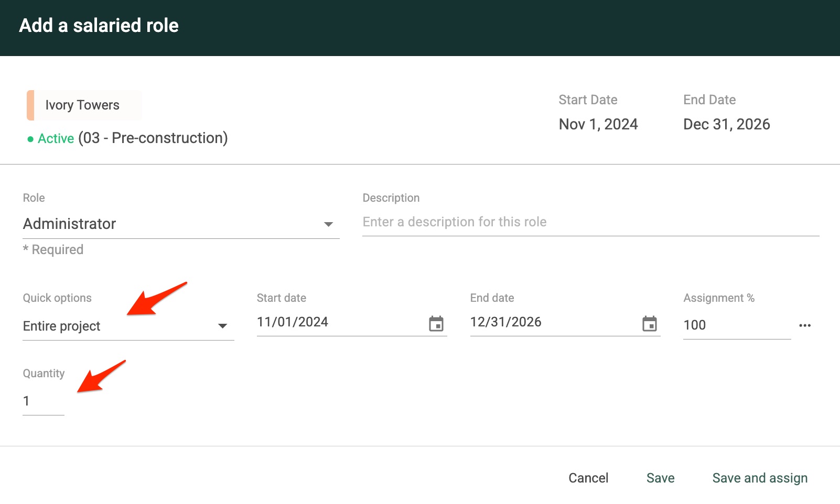Click the Add a salaried role title
Image resolution: width=840 pixels, height=504 pixels.
tap(99, 25)
